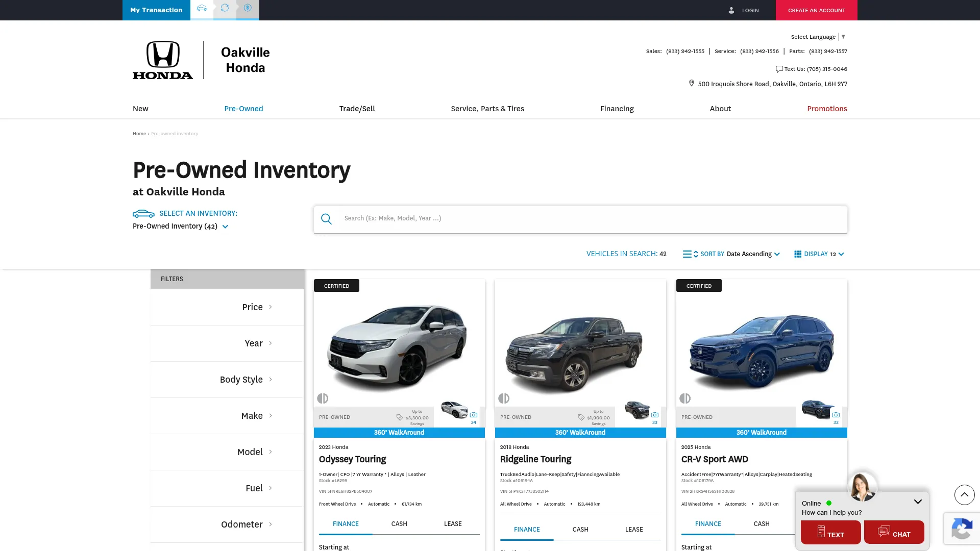Expand the Body Style filter
980x551 pixels.
(x=227, y=380)
